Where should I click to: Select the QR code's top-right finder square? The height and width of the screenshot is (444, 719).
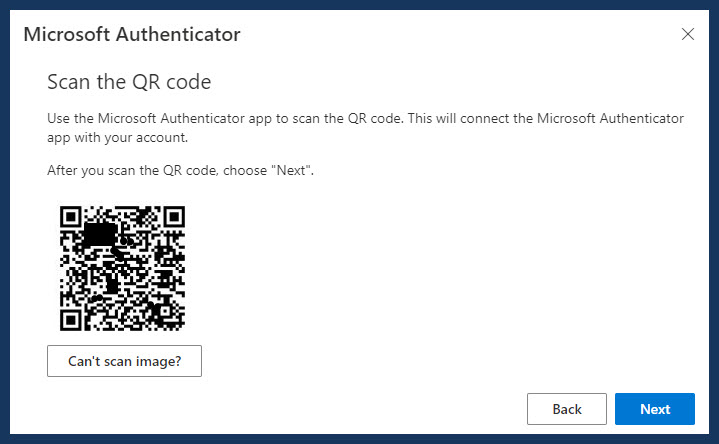[174, 216]
